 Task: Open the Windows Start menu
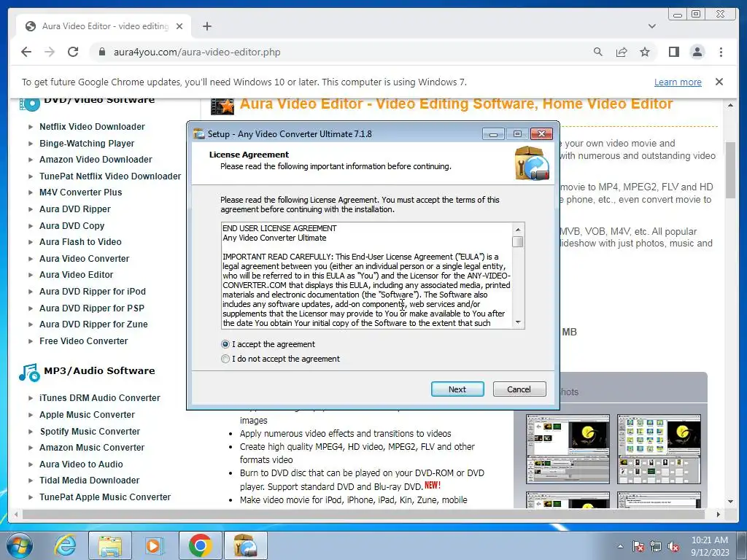(x=20, y=545)
